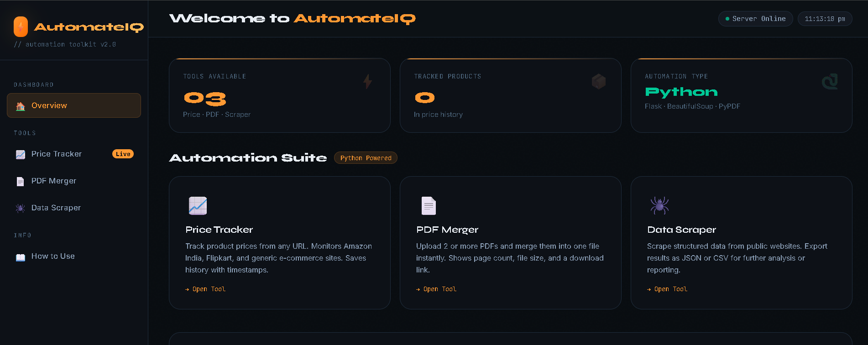Toggle the Live badge on Price Tracker
The image size is (868, 345).
tap(122, 154)
